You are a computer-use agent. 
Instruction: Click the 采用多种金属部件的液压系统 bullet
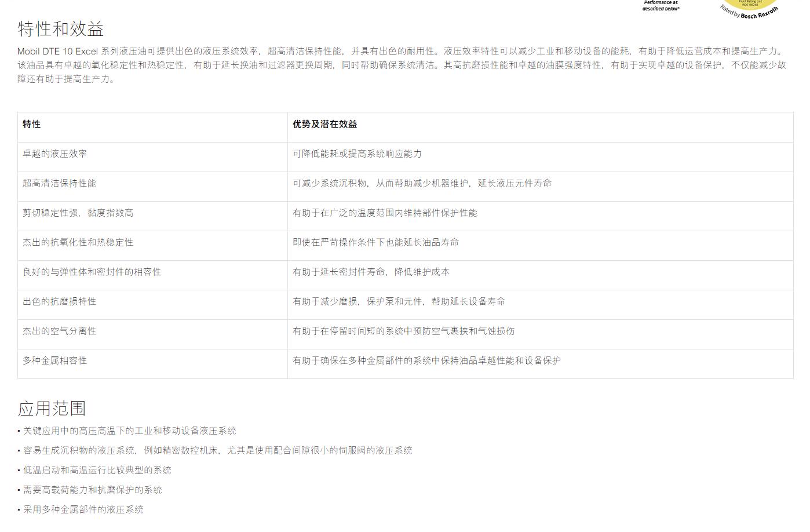[81, 509]
